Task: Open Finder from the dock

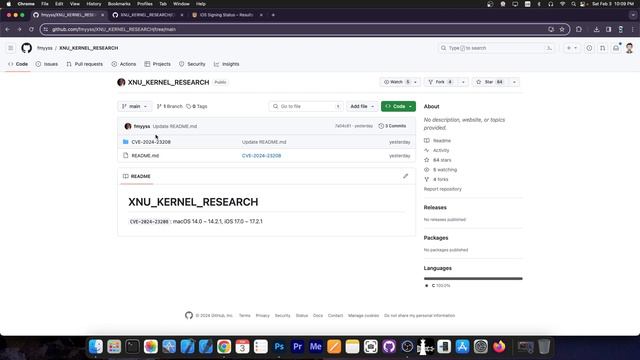Action: click(96, 347)
